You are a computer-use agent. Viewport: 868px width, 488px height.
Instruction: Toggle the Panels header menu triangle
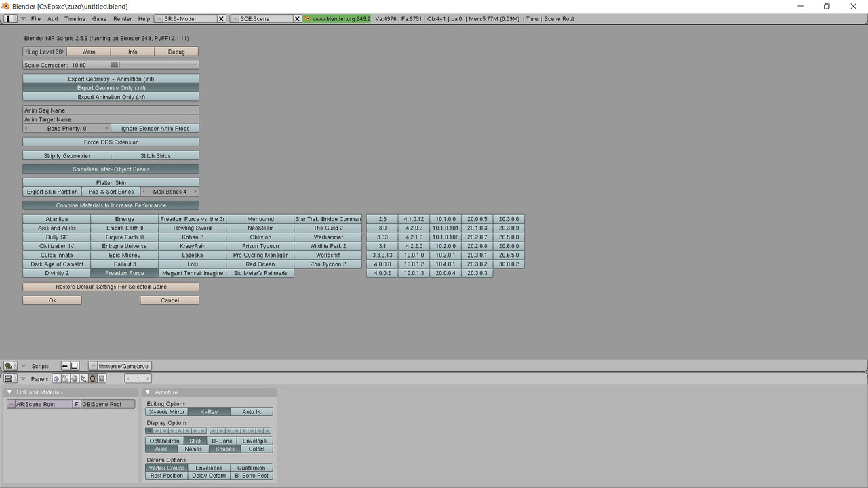pyautogui.click(x=23, y=379)
